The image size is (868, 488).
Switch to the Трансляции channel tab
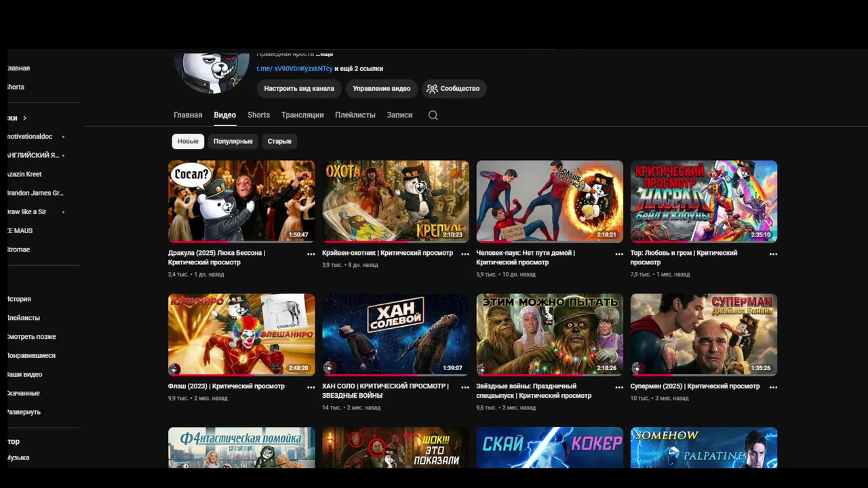coord(302,115)
